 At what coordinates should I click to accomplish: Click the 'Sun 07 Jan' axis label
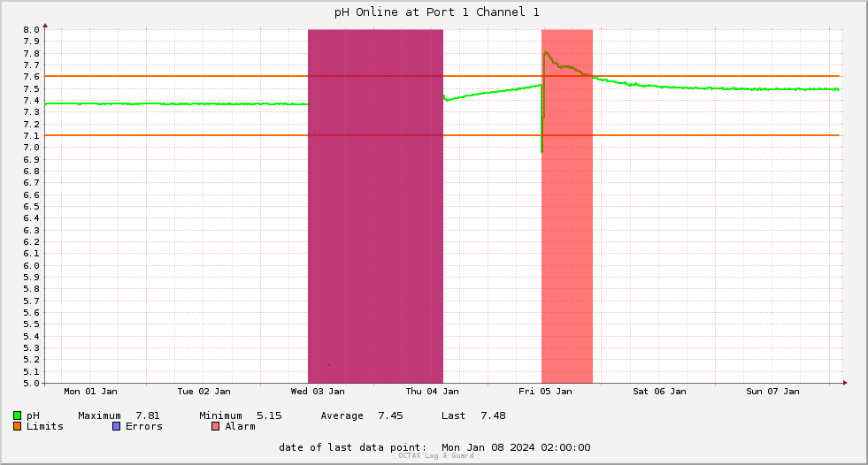pyautogui.click(x=772, y=392)
